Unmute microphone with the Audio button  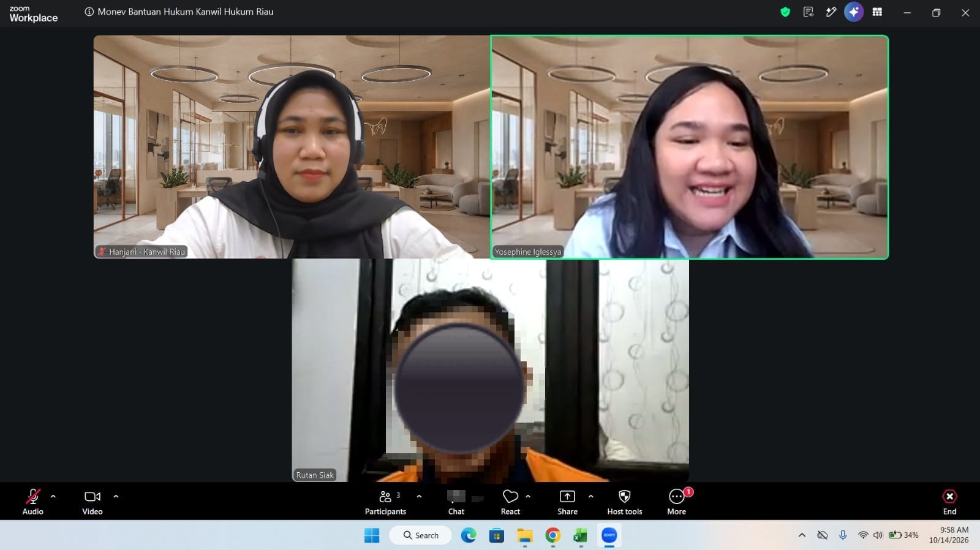pos(33,502)
